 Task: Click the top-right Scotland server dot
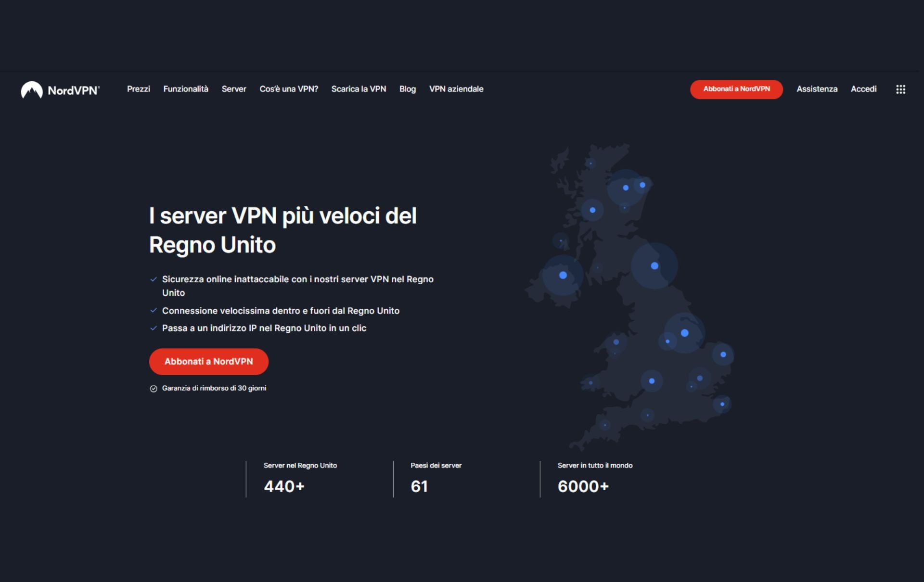642,185
